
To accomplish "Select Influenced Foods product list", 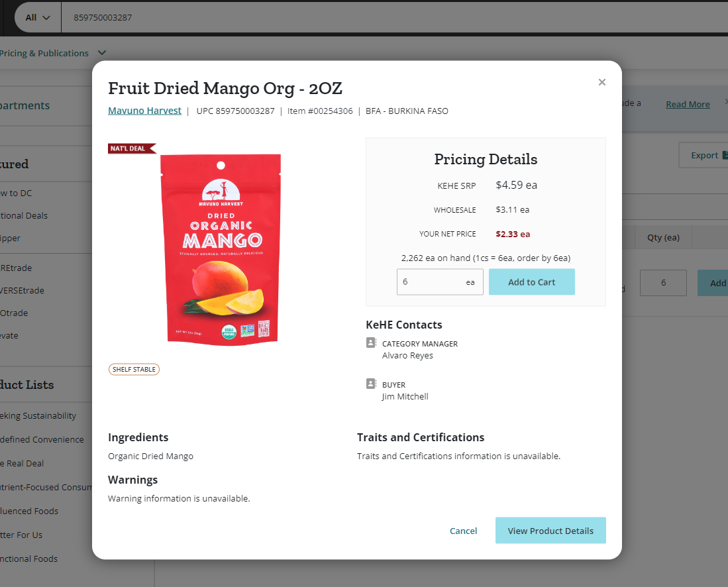I will tap(29, 511).
